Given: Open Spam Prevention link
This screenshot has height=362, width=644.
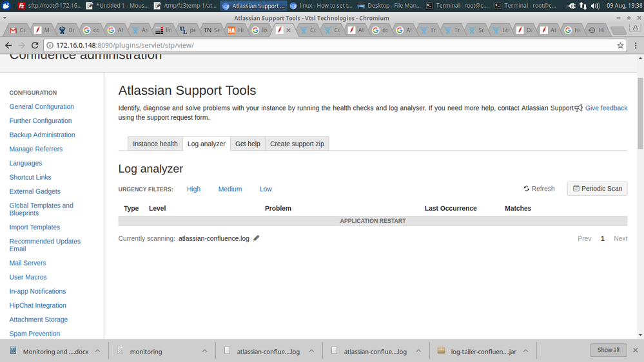Looking at the screenshot, I should tap(35, 334).
